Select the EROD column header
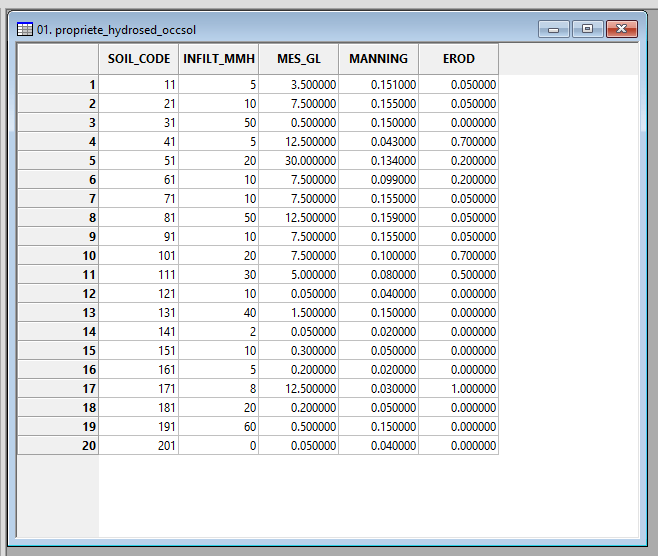The image size is (658, 556). [x=458, y=59]
